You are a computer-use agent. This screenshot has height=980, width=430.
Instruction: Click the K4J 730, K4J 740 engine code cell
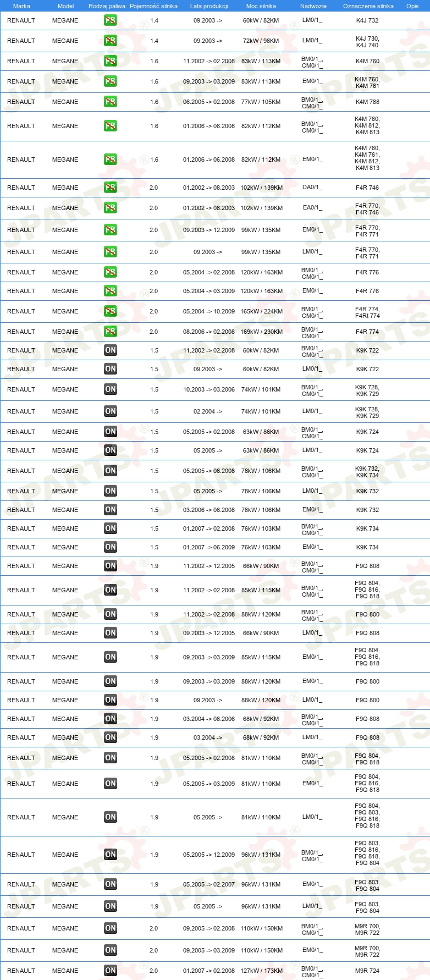point(367,42)
